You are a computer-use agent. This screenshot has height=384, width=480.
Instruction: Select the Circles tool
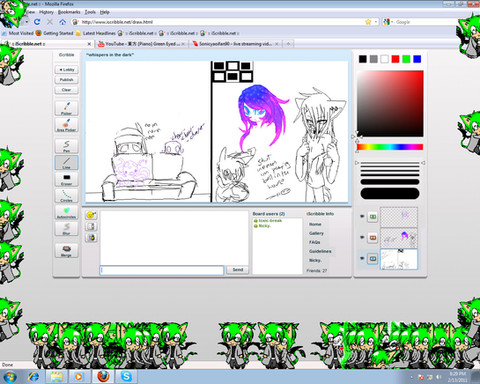(x=66, y=195)
